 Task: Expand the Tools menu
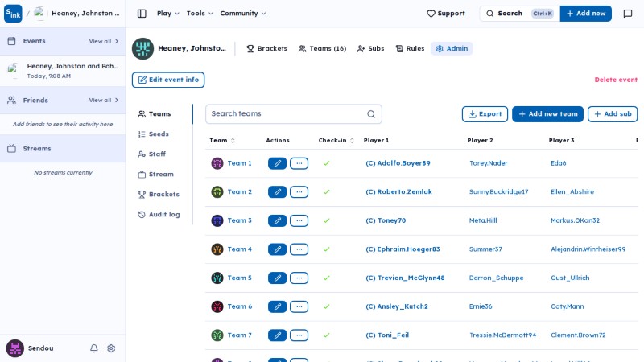200,14
